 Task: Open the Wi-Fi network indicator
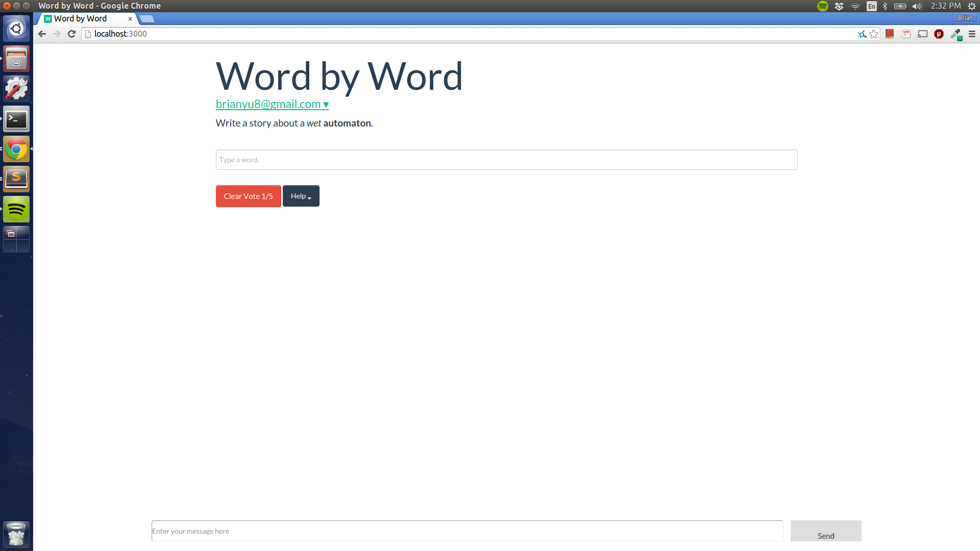click(855, 6)
